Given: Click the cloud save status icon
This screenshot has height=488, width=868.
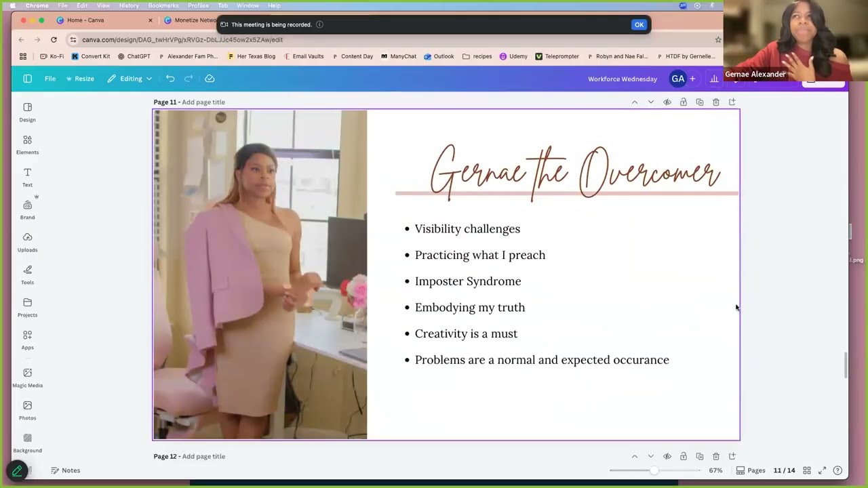Looking at the screenshot, I should point(210,79).
